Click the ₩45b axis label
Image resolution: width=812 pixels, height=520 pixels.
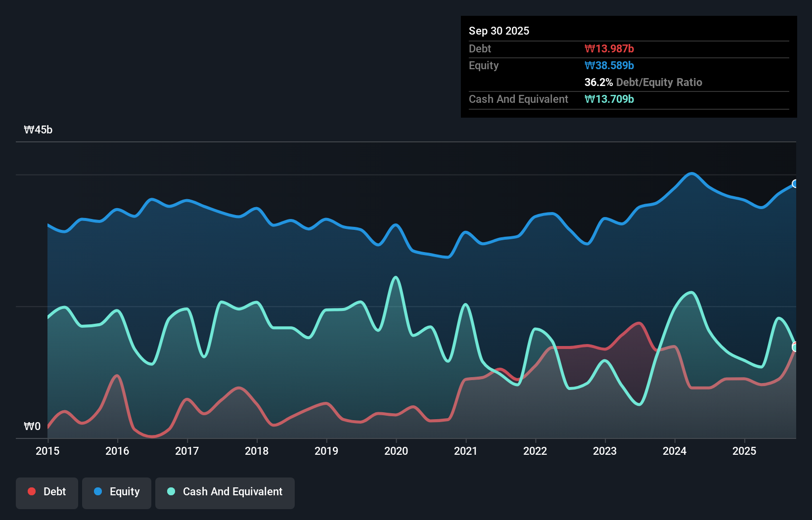38,130
